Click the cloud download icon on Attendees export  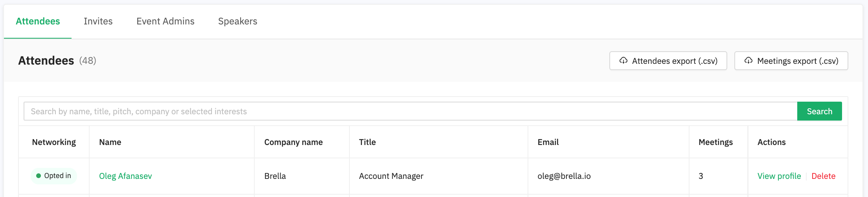pyautogui.click(x=623, y=61)
